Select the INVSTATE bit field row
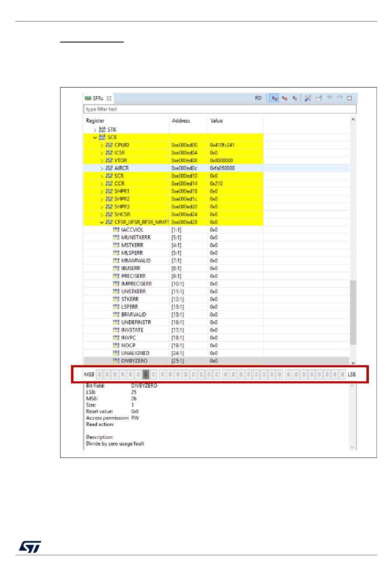This screenshot has width=392, height=586. (x=216, y=330)
